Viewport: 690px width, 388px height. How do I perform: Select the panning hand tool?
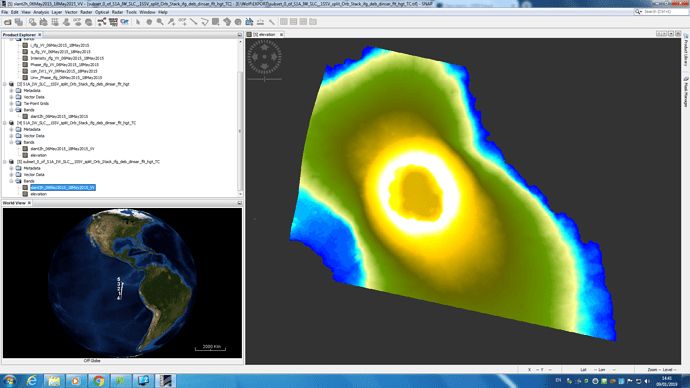point(149,22)
